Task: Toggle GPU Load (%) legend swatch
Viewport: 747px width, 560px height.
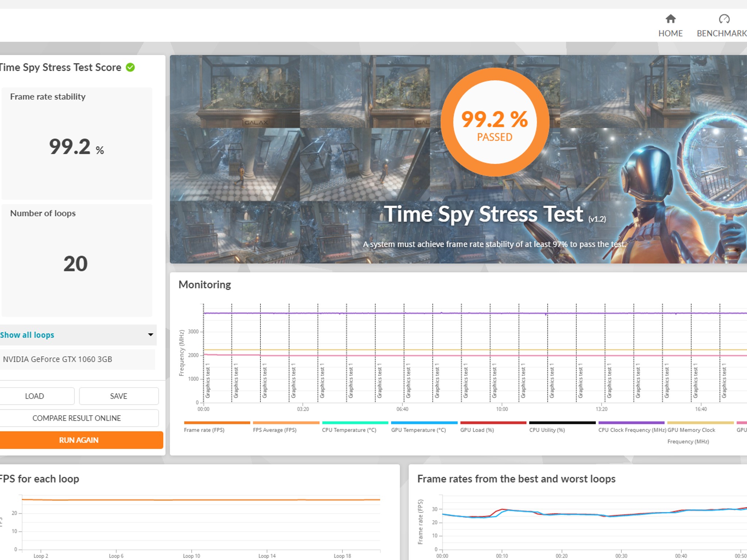Action: coord(493,423)
